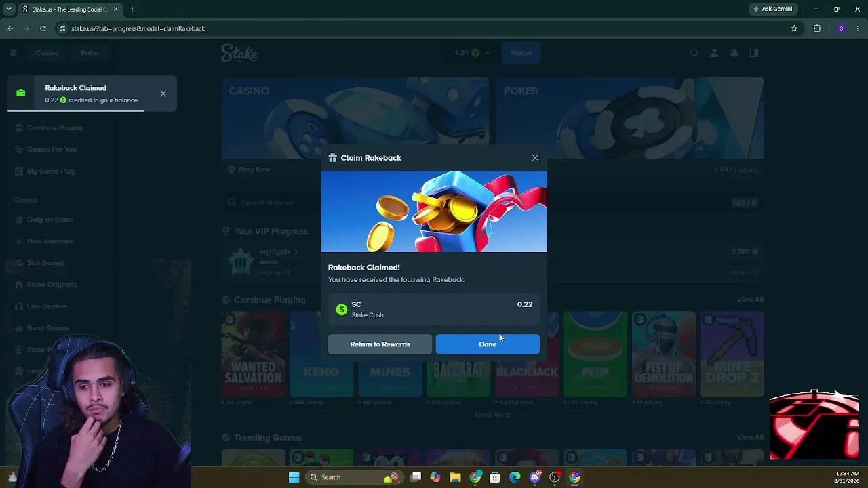This screenshot has width=868, height=488.
Task: Open Discord from the taskbar
Action: [x=535, y=477]
